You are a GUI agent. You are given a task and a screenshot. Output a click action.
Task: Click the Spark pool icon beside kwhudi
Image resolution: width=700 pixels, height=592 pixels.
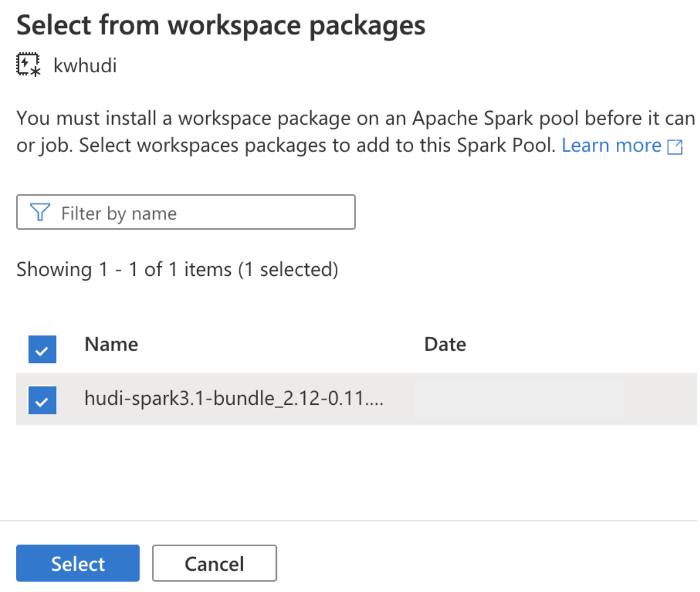click(x=28, y=65)
